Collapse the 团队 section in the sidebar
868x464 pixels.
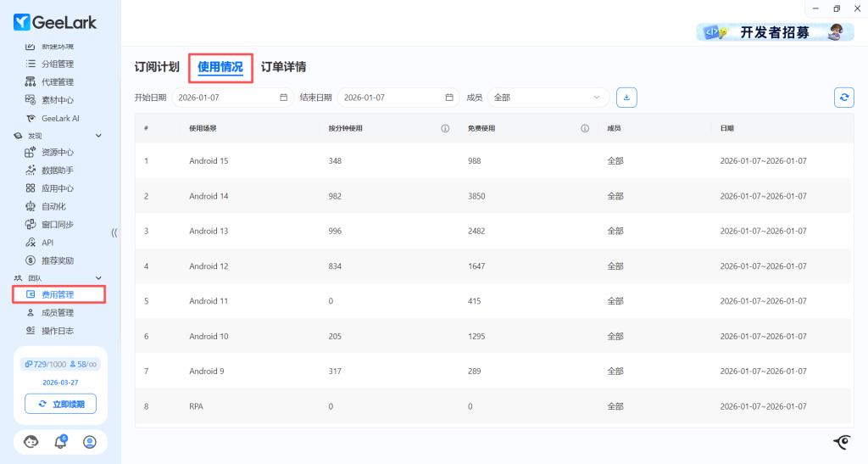[x=98, y=278]
